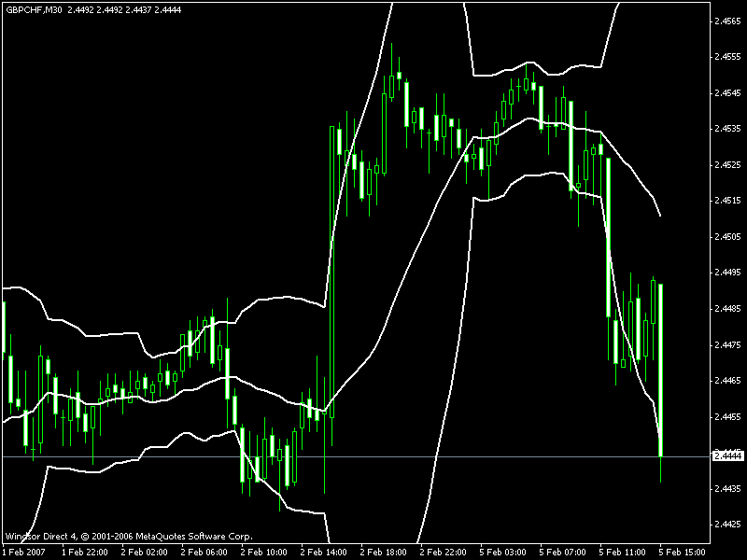The height and width of the screenshot is (560, 747).
Task: Click the 2.4475 price axis label
Action: click(x=728, y=344)
